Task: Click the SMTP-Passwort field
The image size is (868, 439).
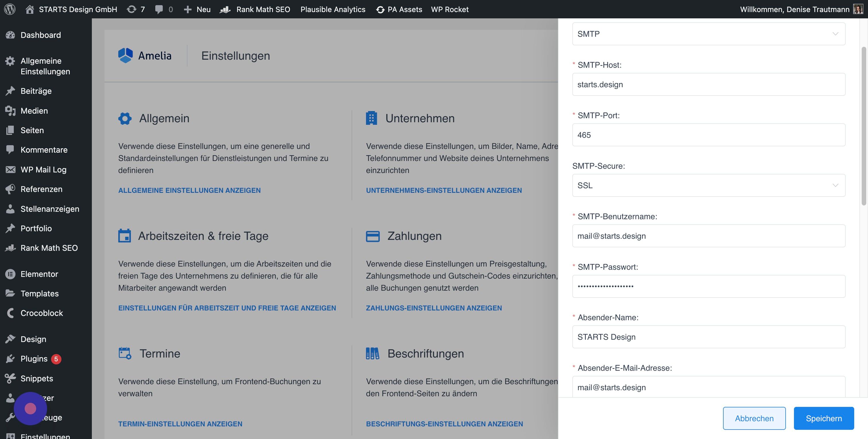Action: 709,286
